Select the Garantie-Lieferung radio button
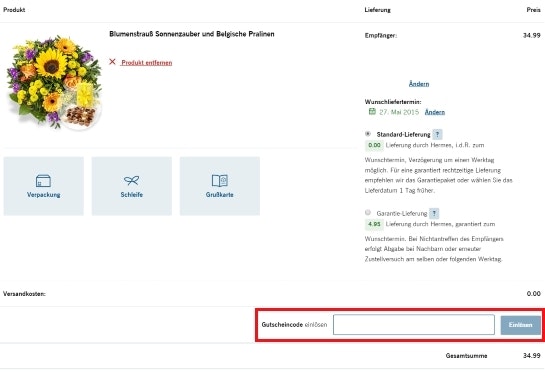This screenshot has height=377, width=545. pos(368,212)
